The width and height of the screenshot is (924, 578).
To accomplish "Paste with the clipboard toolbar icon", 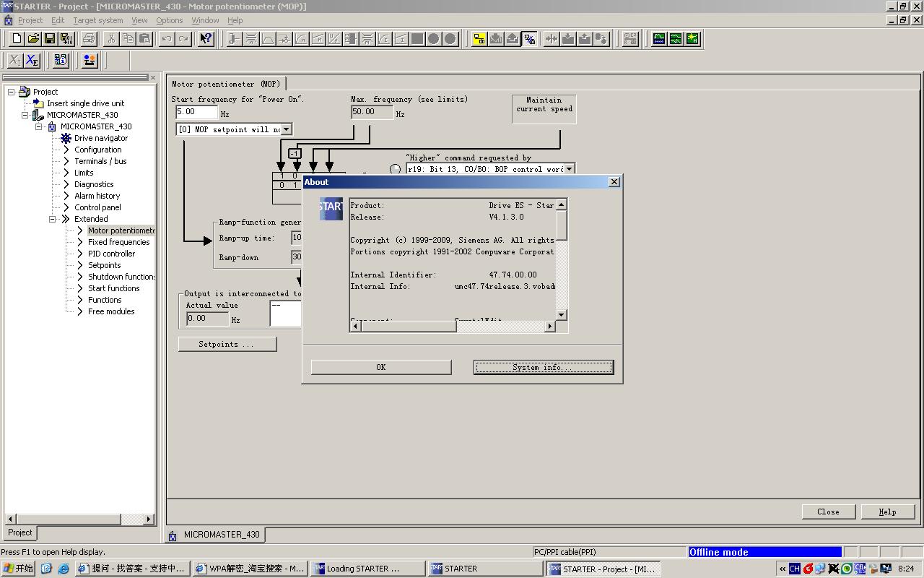I will coord(145,39).
